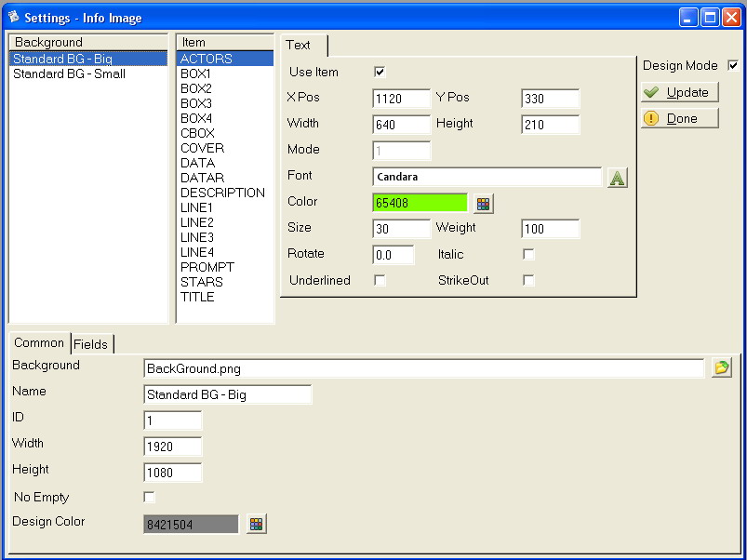Focus the background Width field 1920
This screenshot has height=560, width=747.
coord(172,447)
